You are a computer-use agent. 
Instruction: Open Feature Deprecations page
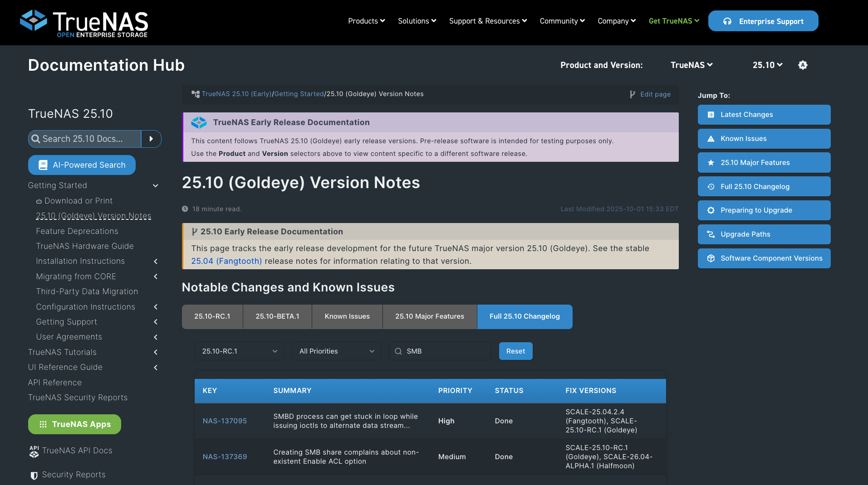tap(77, 231)
